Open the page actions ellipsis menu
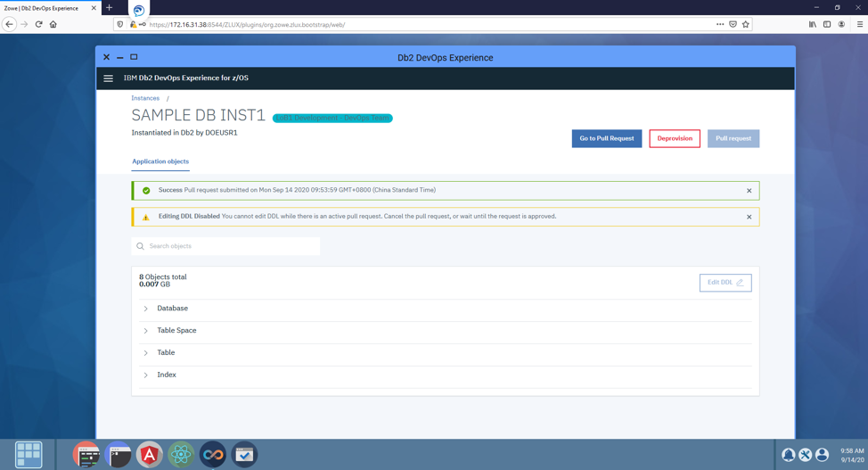Image resolution: width=868 pixels, height=470 pixels. click(x=720, y=24)
